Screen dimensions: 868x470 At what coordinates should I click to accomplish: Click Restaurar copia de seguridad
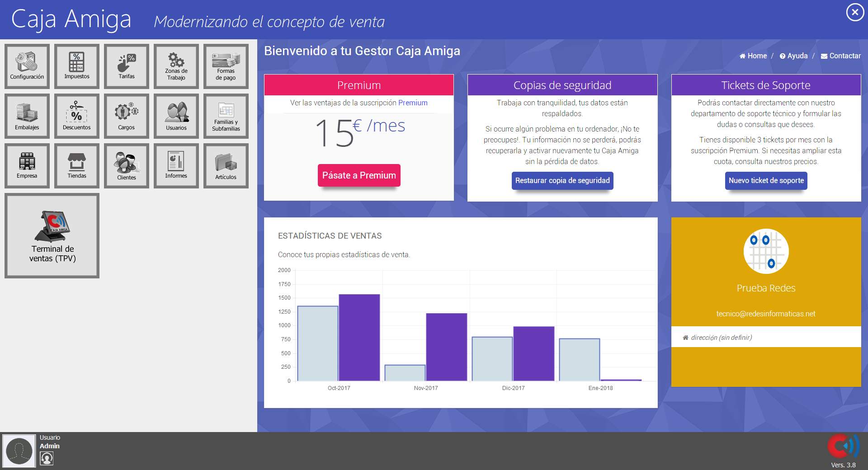562,180
